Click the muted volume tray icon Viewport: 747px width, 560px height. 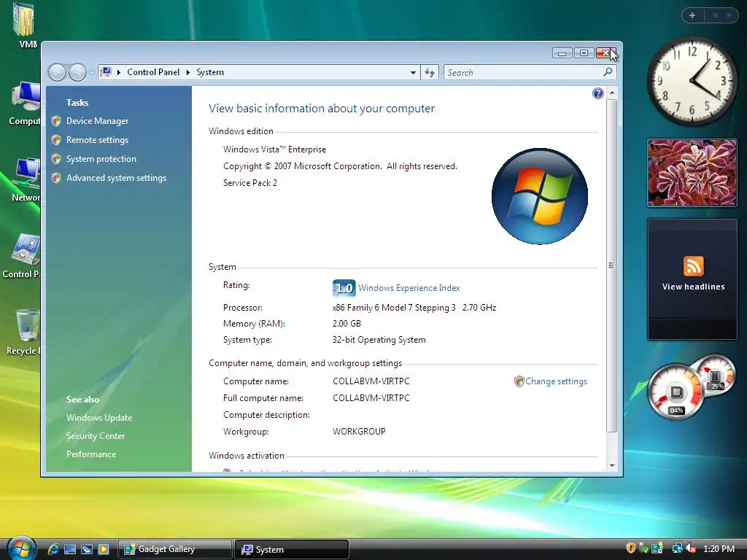pos(691,548)
